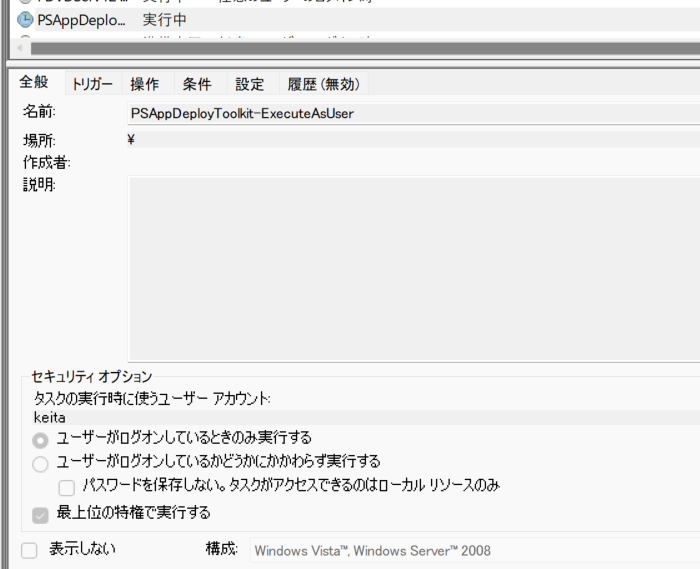This screenshot has height=569, width=700.
Task: Click the セキュリティ オプション group title
Action: click(x=92, y=377)
